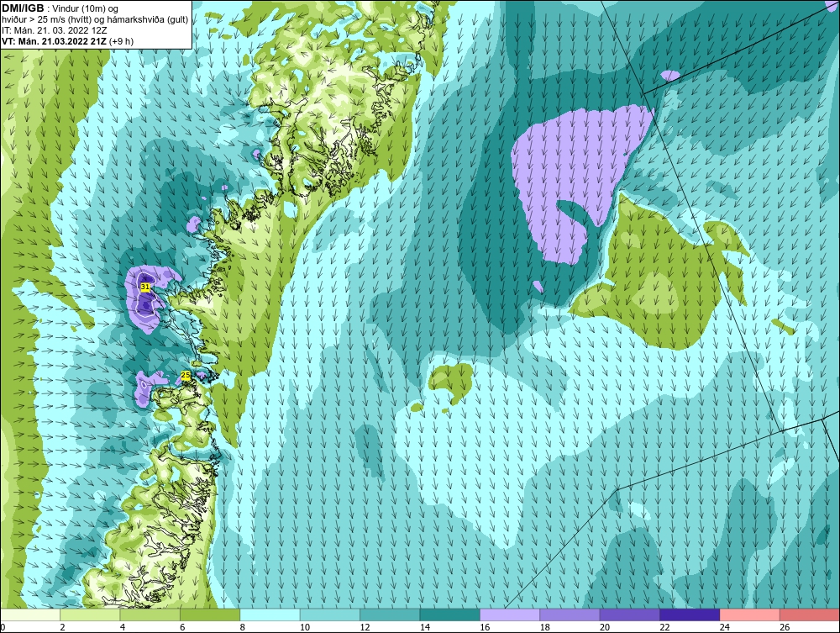
Task: Click the 12-14 m/s teal legend swatch
Action: pos(390,615)
